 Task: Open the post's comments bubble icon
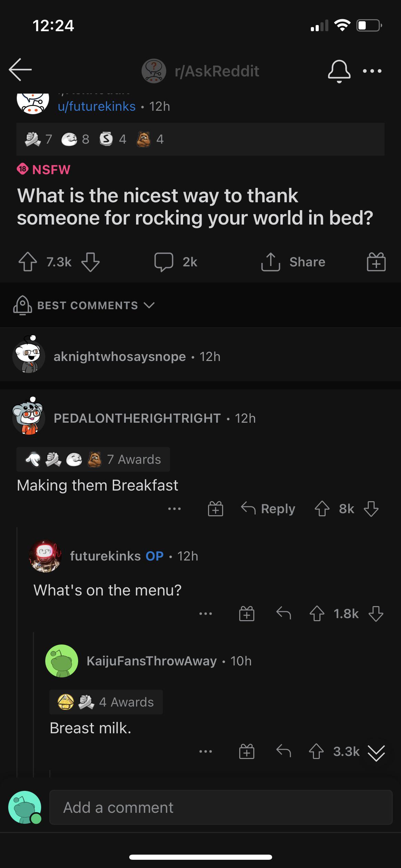pos(163,262)
